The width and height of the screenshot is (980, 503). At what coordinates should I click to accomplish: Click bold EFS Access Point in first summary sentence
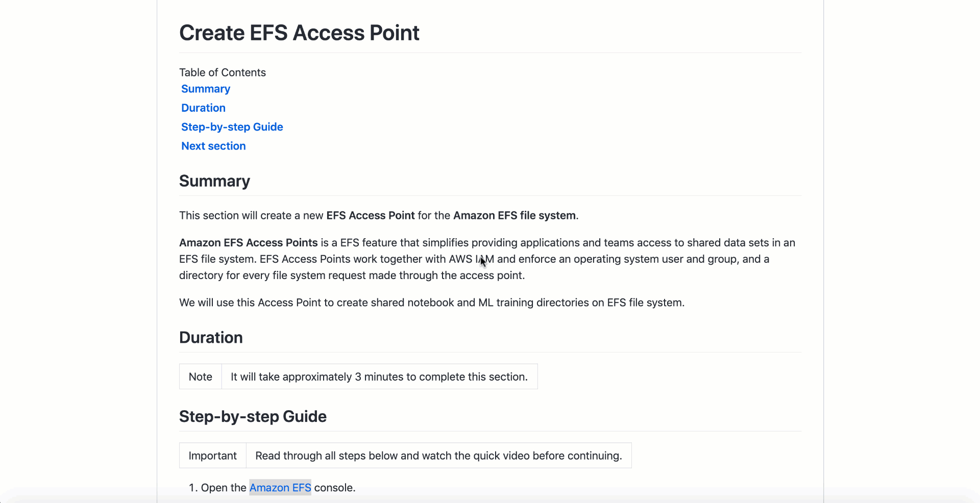pyautogui.click(x=371, y=215)
